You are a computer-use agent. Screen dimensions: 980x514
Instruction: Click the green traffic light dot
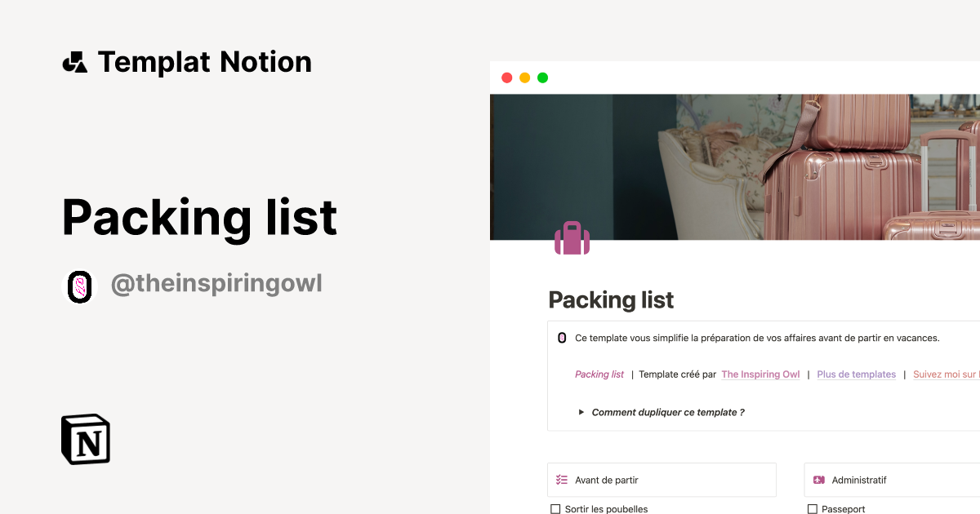542,77
